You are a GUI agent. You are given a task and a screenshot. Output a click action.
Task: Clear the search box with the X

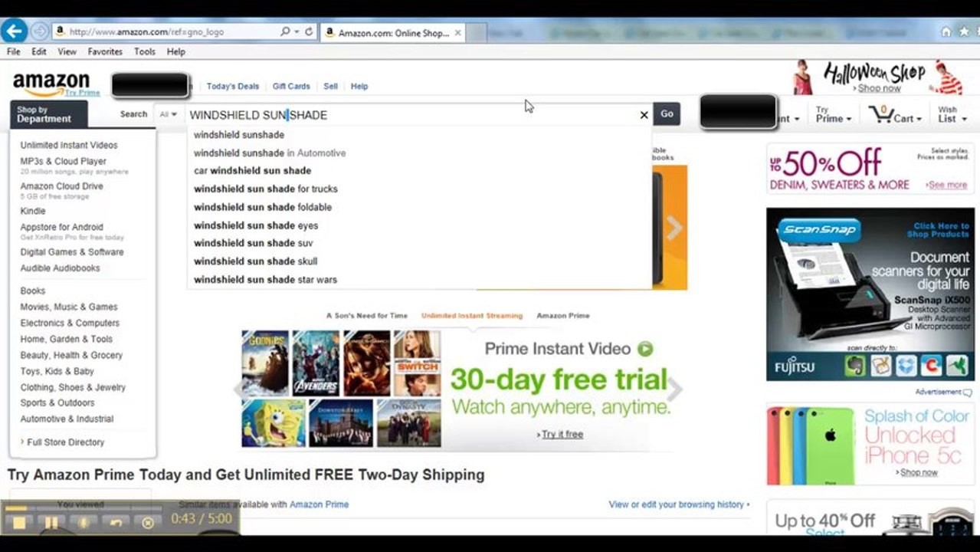(644, 115)
